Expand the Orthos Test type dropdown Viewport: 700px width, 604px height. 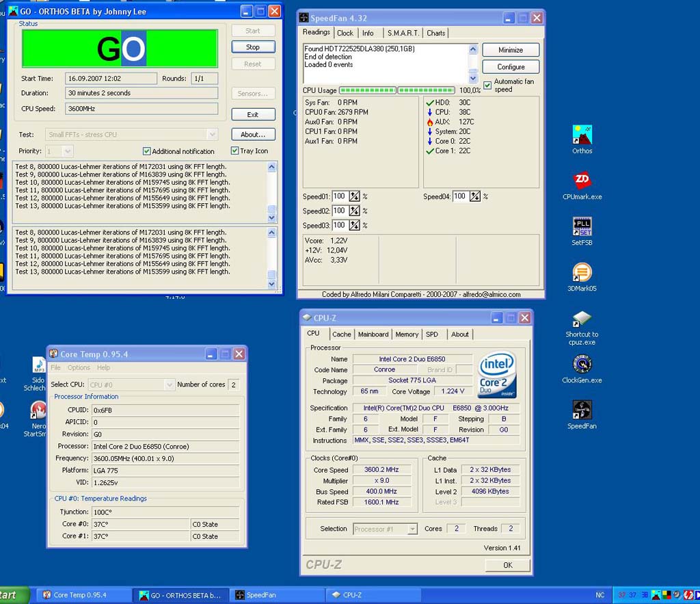212,134
